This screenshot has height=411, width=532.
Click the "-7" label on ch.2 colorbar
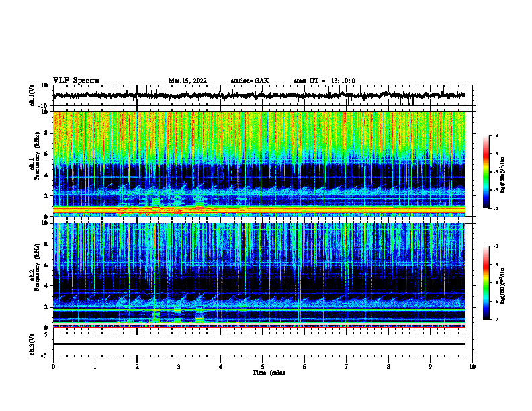pyautogui.click(x=496, y=319)
